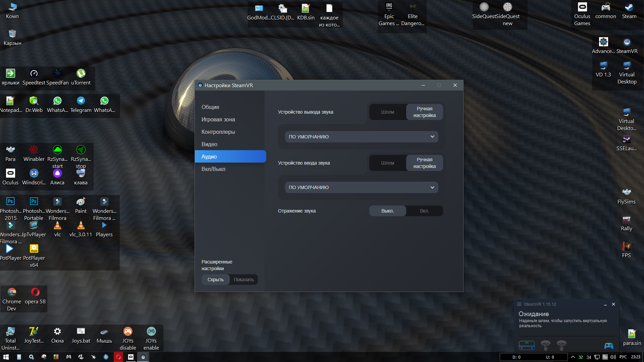Show hidden system tray icons chevron
Viewport: 644px width, 362px height.
coord(573,357)
